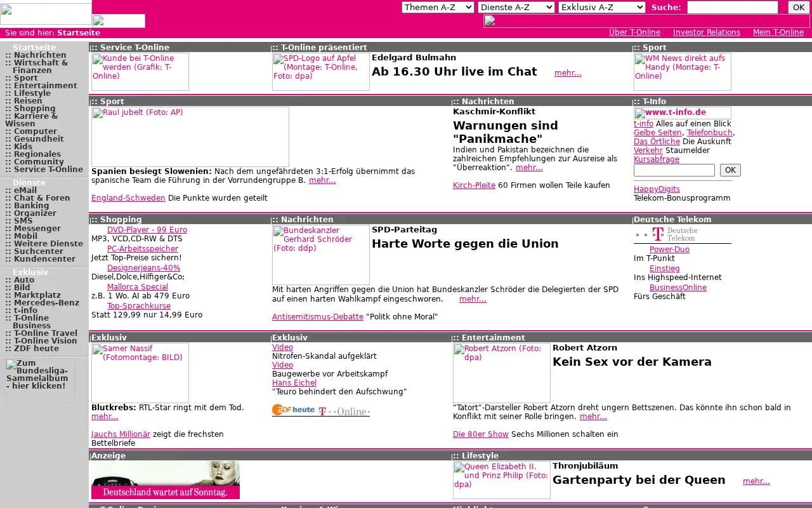
Task: Open the HappyDigits link
Action: [x=657, y=189]
